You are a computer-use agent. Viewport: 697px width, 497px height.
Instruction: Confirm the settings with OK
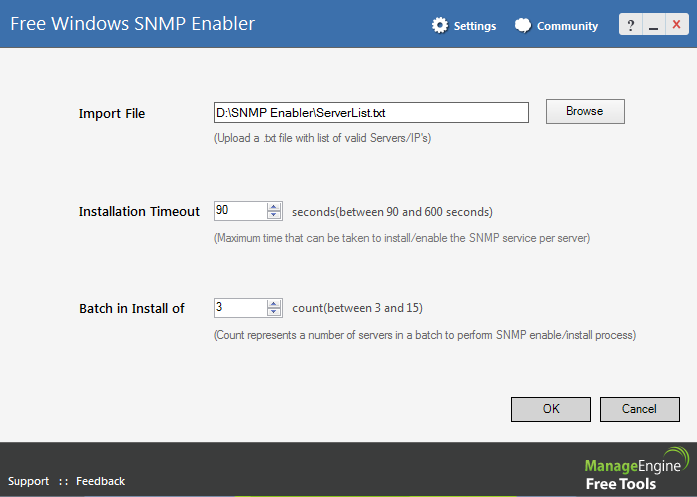pyautogui.click(x=551, y=409)
